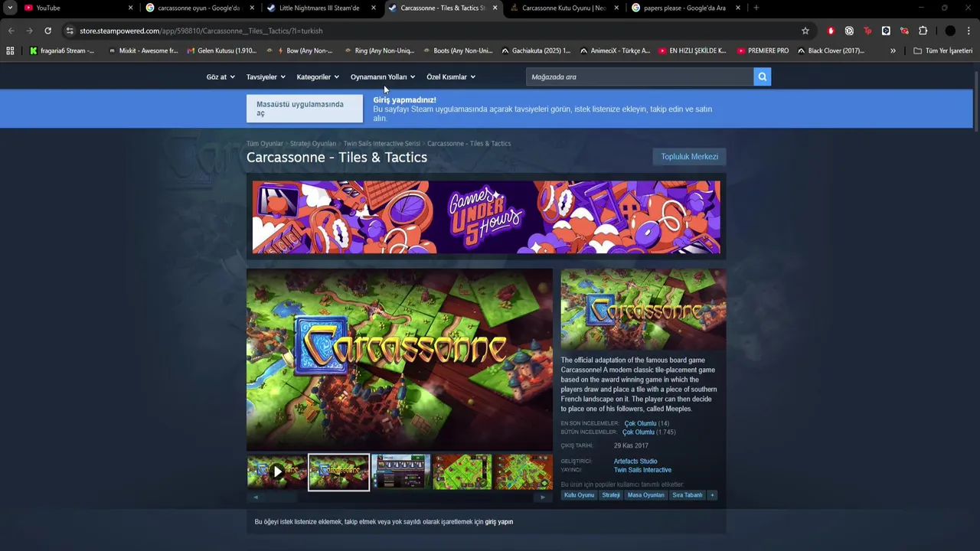Image resolution: width=980 pixels, height=551 pixels.
Task: Open the PREMIERE PRO YouTube bookmark
Action: click(763, 51)
